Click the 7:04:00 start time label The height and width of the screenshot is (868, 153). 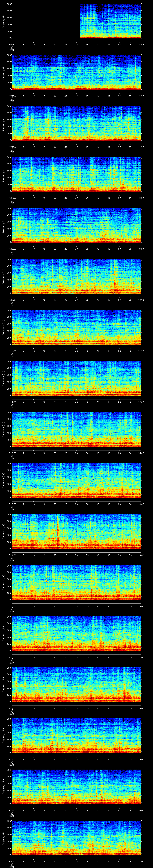[12, 44]
